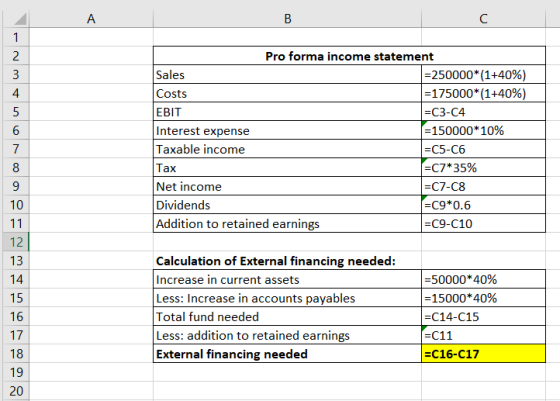Click the =C9-C10 formula cell
This screenshot has height=401, width=560.
coord(483,223)
